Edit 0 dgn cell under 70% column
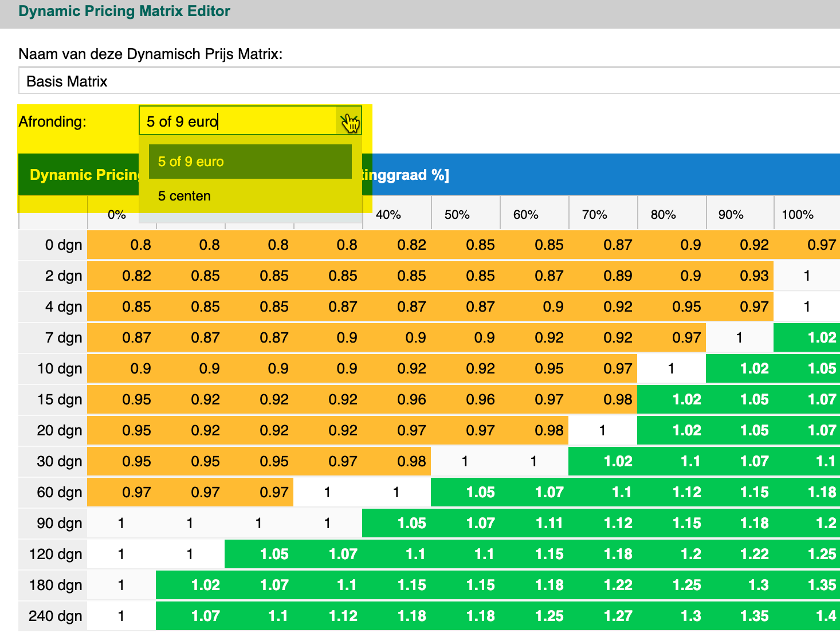This screenshot has height=637, width=840. [603, 245]
